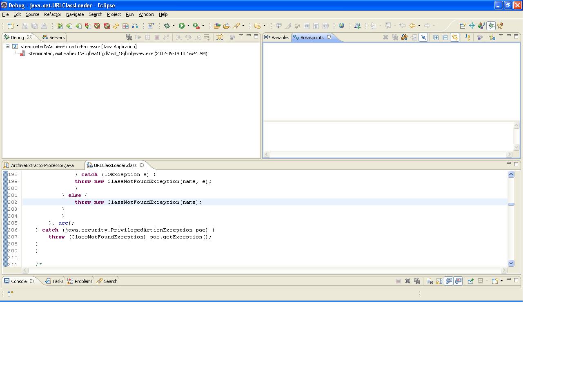
Task: Click the editor vertical scrollbar down arrow
Action: (511, 263)
